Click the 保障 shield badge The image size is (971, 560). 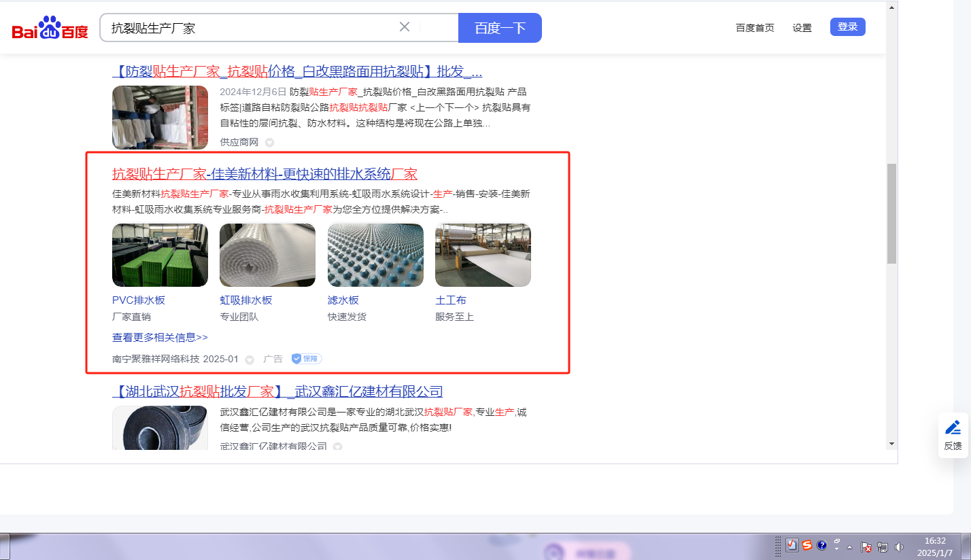click(307, 358)
